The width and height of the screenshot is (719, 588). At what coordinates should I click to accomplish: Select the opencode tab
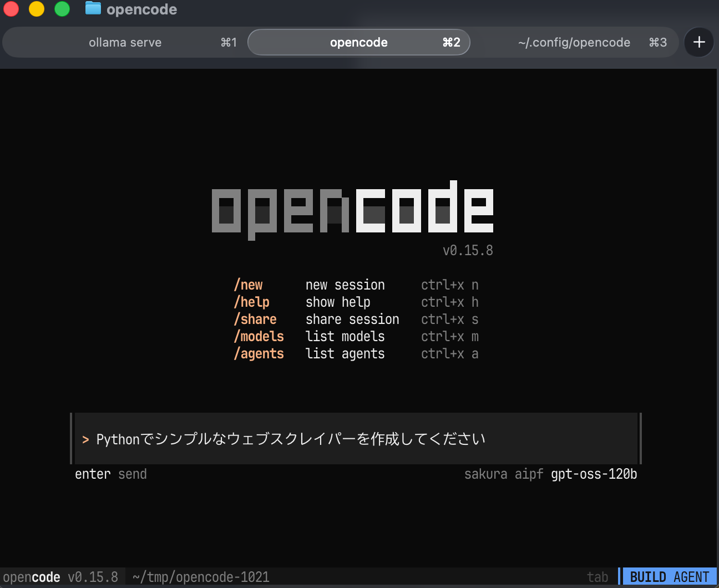358,43
